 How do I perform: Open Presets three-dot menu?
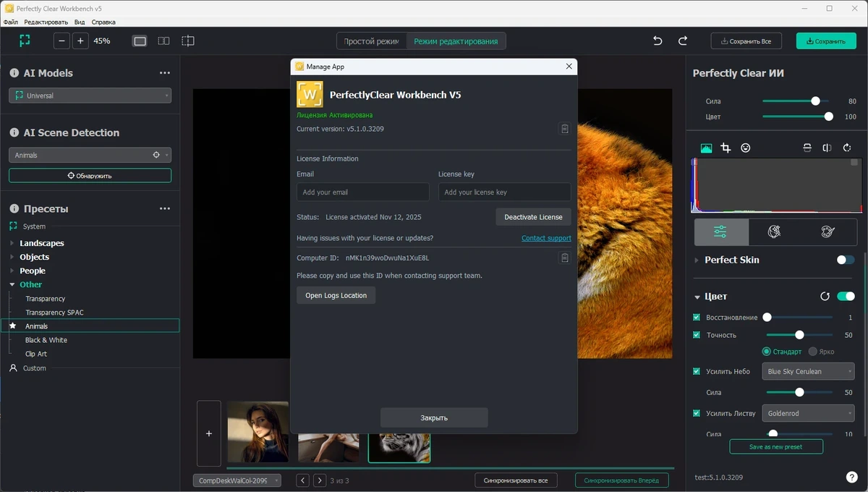tap(165, 209)
